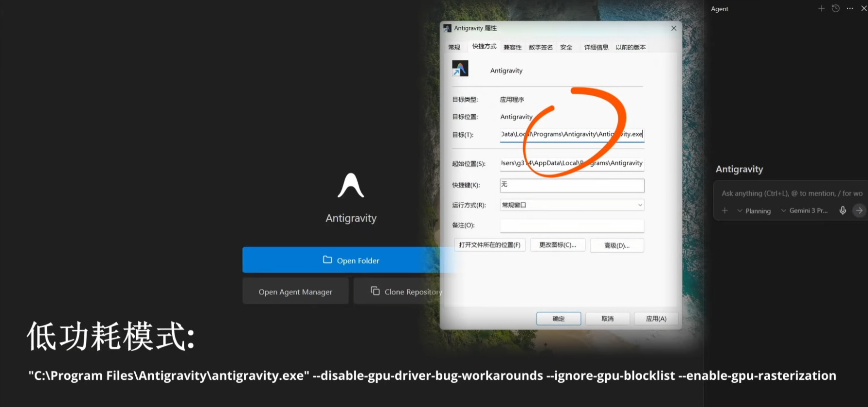Close the Agent panel with the X
The image size is (868, 407).
pos(864,8)
